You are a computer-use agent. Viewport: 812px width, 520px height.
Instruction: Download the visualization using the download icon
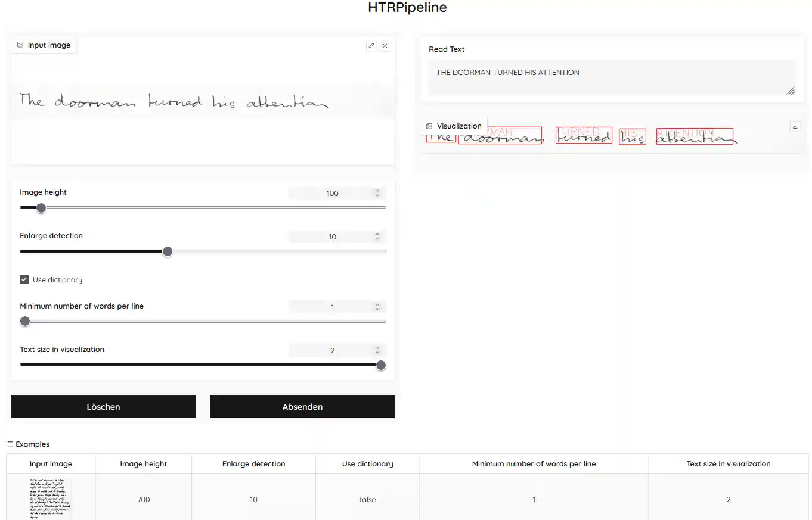795,126
